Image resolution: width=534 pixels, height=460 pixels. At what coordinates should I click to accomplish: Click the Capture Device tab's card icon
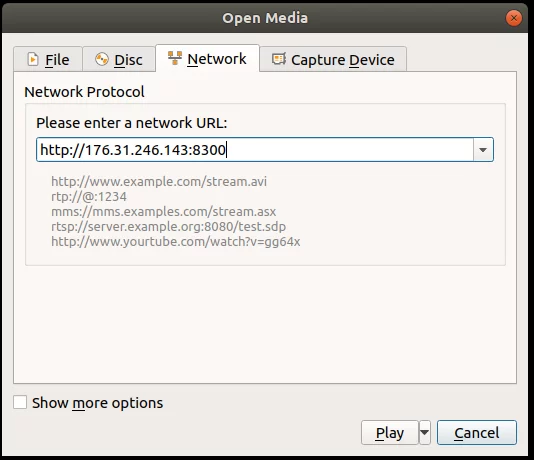point(279,59)
